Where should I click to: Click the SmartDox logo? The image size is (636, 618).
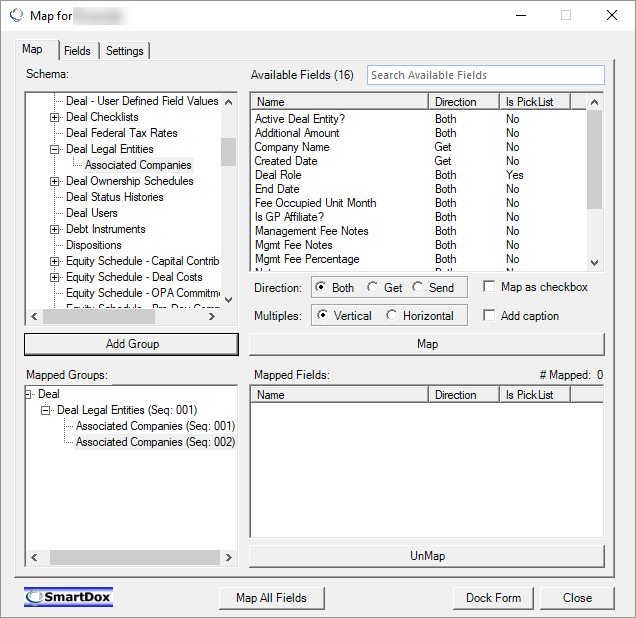click(x=68, y=597)
